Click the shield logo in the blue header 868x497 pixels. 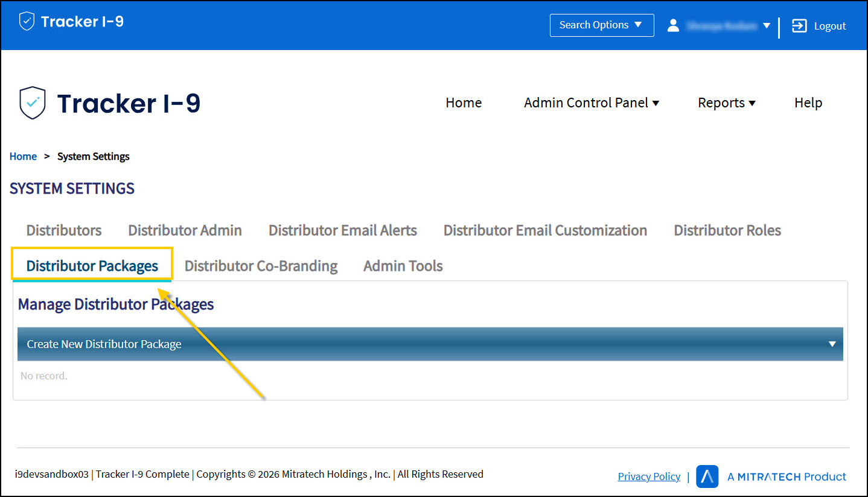tap(27, 22)
